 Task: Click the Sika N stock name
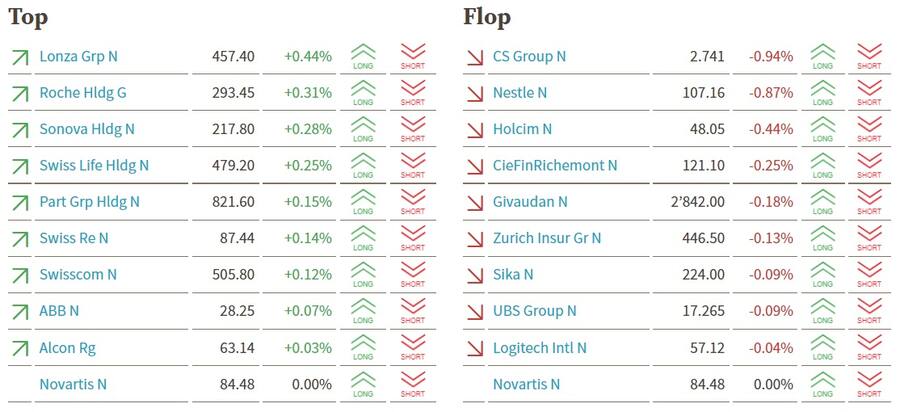coord(513,275)
